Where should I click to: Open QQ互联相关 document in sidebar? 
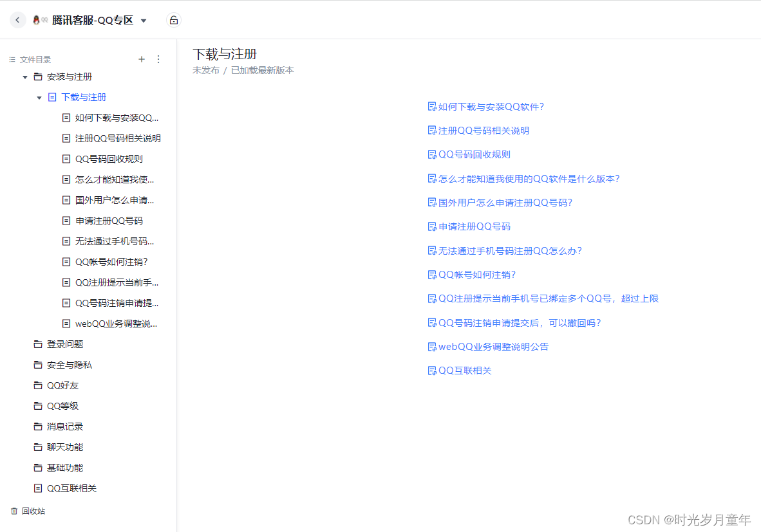click(72, 488)
